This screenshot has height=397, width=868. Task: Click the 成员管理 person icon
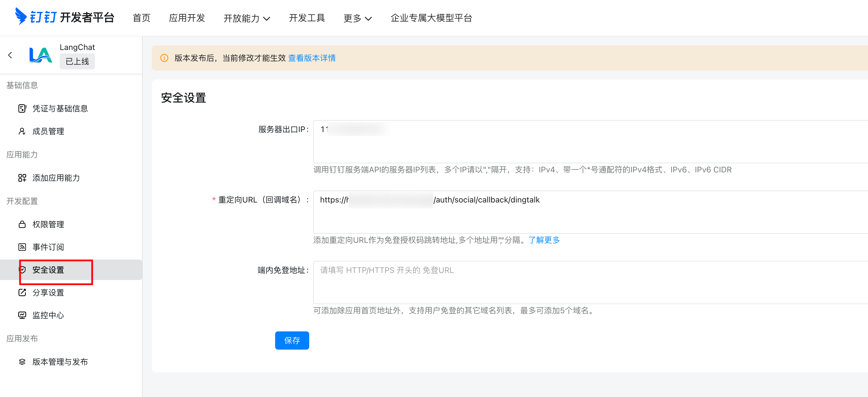point(22,131)
